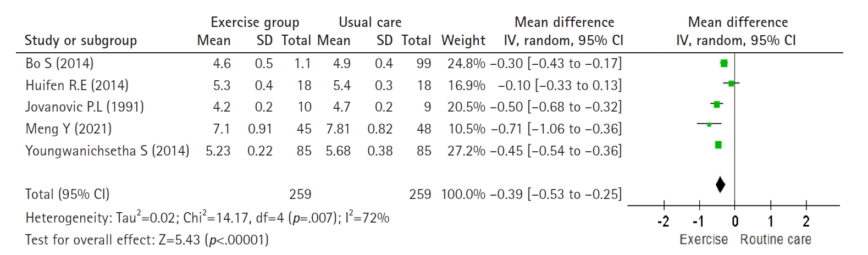Click the black diamond for total effect
The height and width of the screenshot is (255, 868).
tap(720, 185)
